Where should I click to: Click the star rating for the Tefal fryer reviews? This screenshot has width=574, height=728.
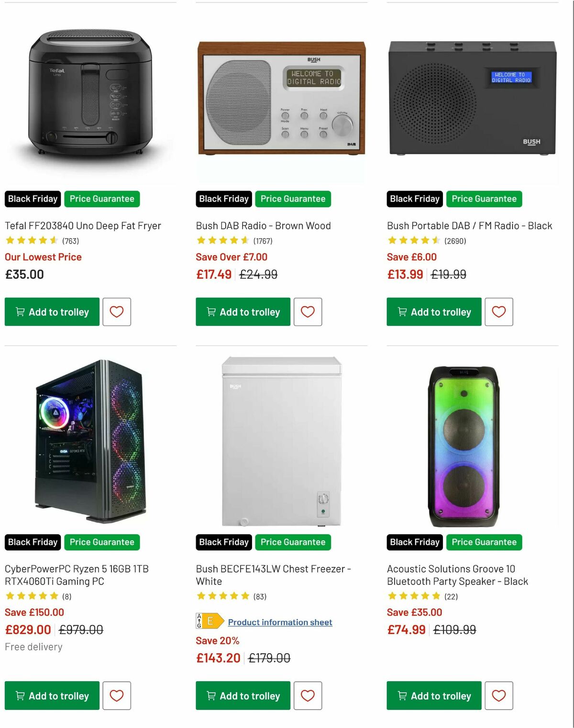click(31, 240)
